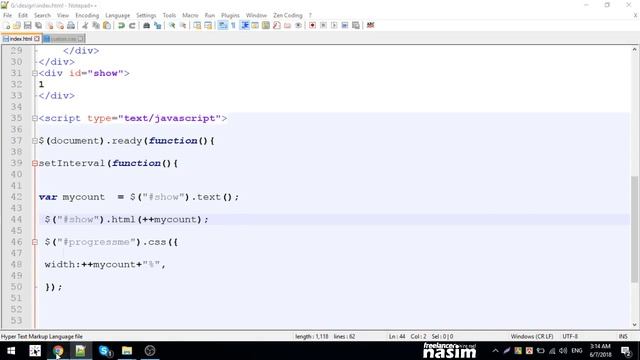Cut selection using the scissors icon
The image size is (640, 360).
pos(85,25)
